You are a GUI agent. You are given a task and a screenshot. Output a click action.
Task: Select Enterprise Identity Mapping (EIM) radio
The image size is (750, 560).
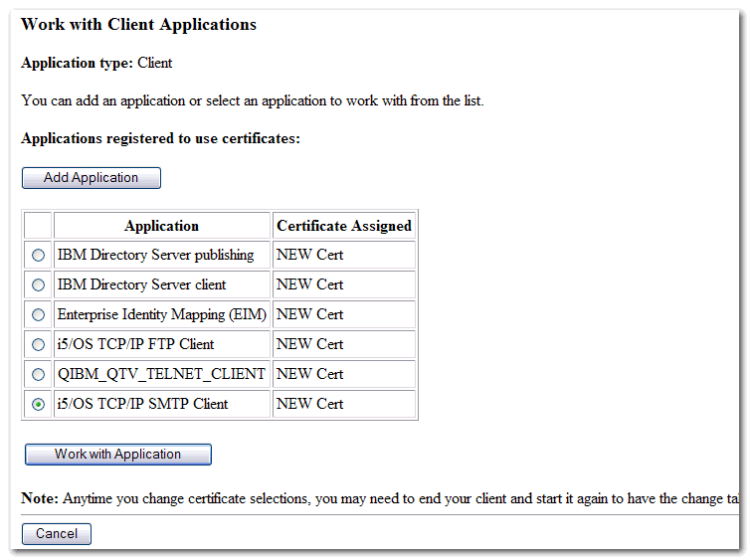click(x=38, y=314)
